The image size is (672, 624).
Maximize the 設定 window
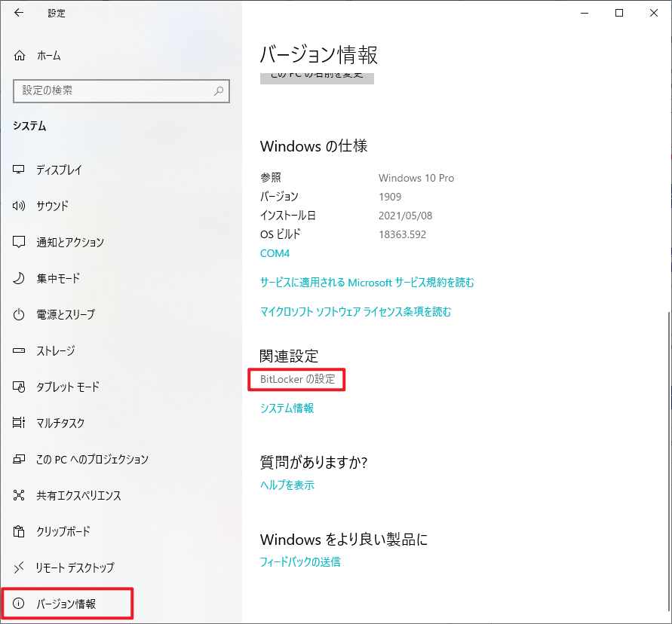tap(619, 13)
